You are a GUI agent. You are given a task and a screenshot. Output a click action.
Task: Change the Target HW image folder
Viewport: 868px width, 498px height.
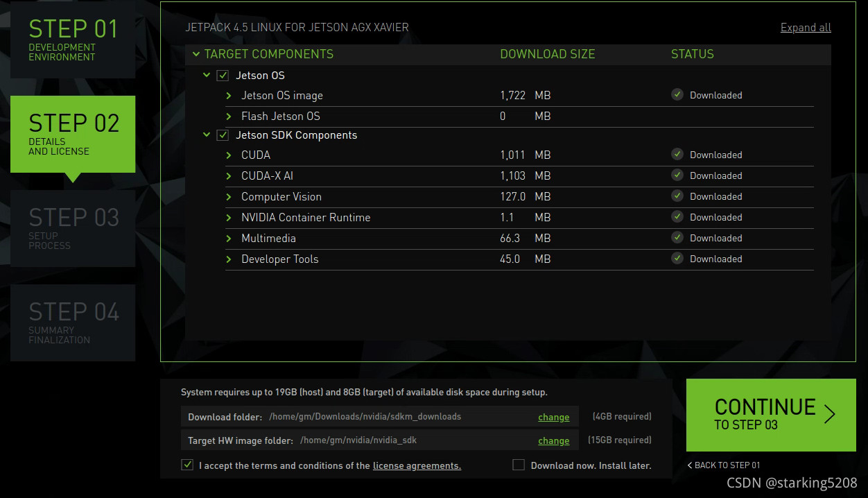tap(554, 440)
